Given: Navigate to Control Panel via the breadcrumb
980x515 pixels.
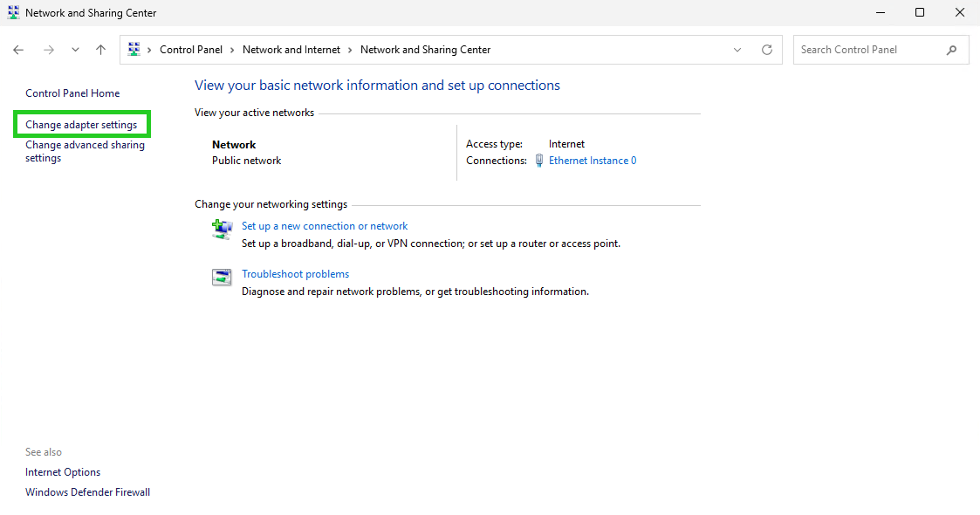Looking at the screenshot, I should 192,50.
